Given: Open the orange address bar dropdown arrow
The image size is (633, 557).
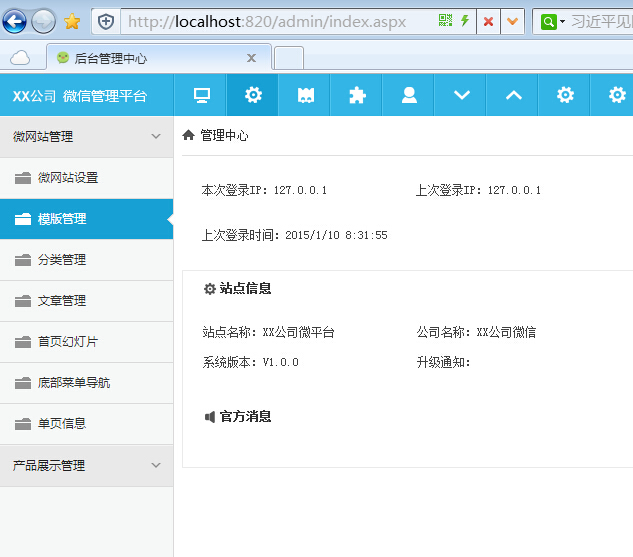Looking at the screenshot, I should point(513,21).
